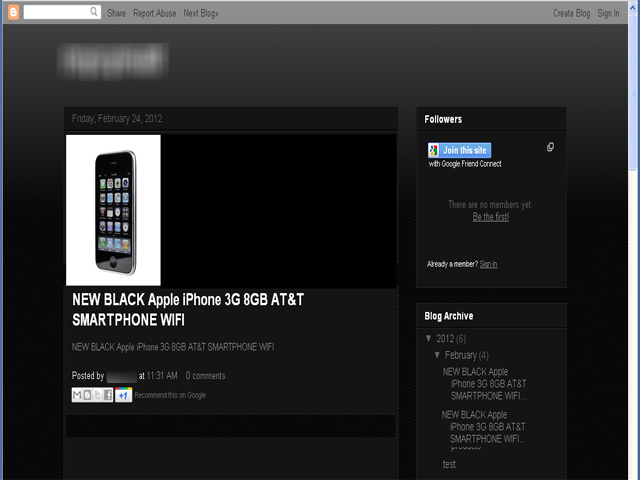Click the search magnifier icon in navbar
This screenshot has width=640, height=480.
94,12
